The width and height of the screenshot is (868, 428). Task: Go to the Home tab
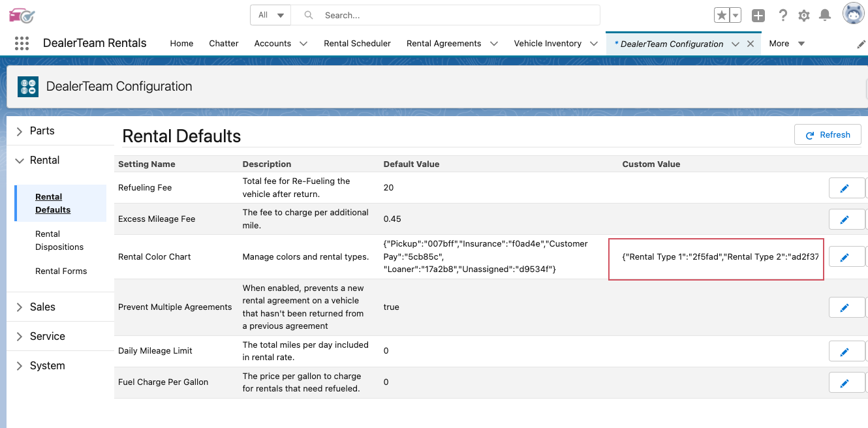(181, 44)
